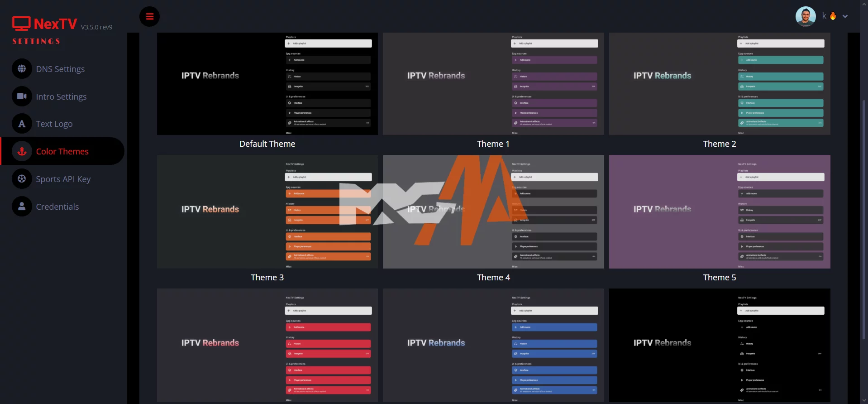
Task: Open the Intro Settings page
Action: tap(61, 96)
